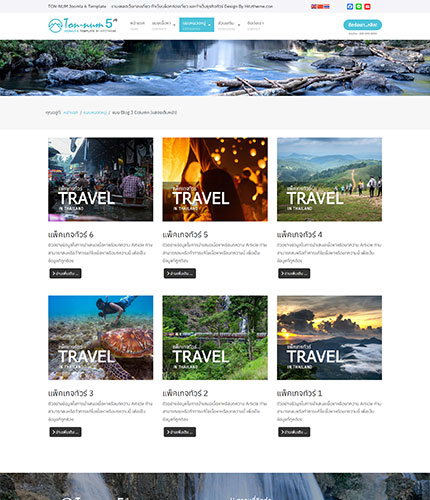430x500 pixels.
Task: Open the last Contact menu item
Action: pyautogui.click(x=255, y=25)
